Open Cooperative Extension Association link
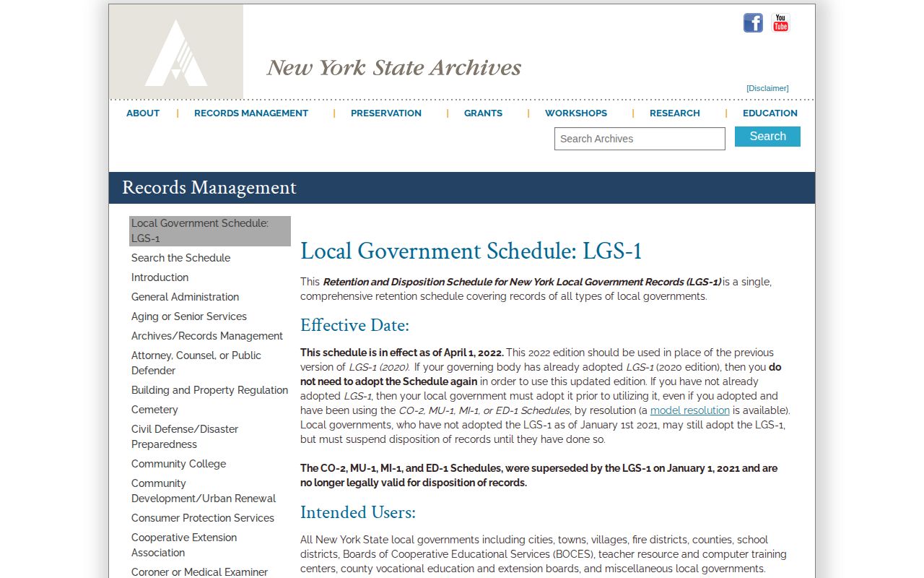Screen dimensions: 924x578 tap(184, 545)
